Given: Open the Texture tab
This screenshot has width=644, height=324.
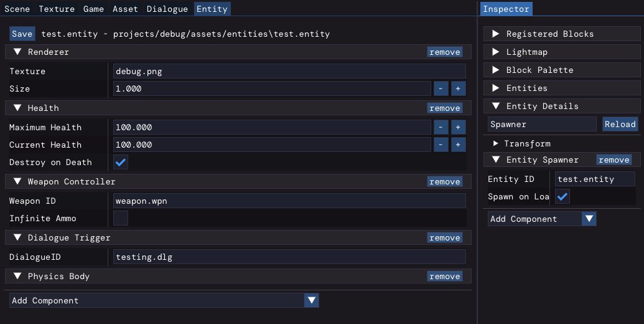Looking at the screenshot, I should tap(57, 9).
